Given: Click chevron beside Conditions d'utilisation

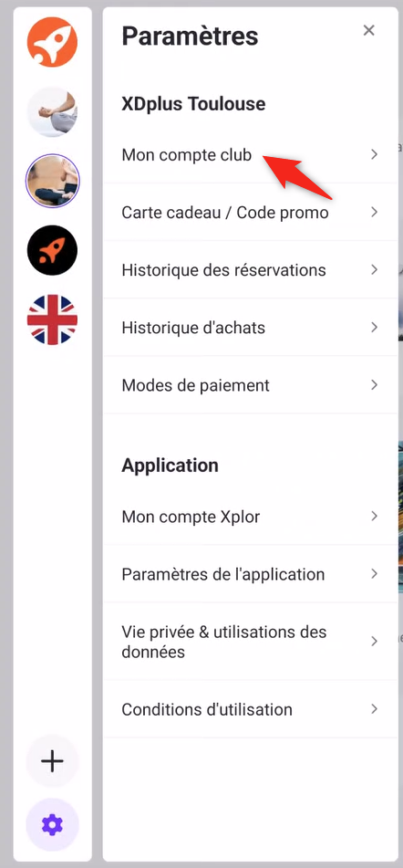Looking at the screenshot, I should click(374, 708).
